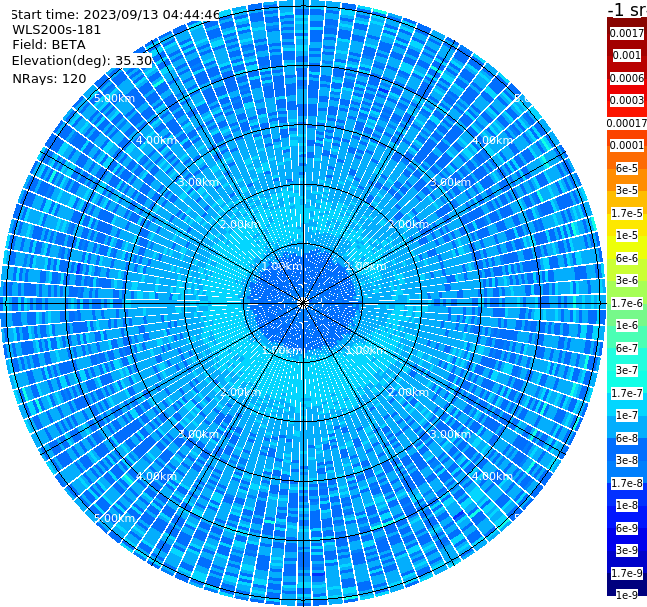Click the 1.7e-7 colorbar tick label
The width and height of the screenshot is (647, 607).
pyautogui.click(x=627, y=393)
